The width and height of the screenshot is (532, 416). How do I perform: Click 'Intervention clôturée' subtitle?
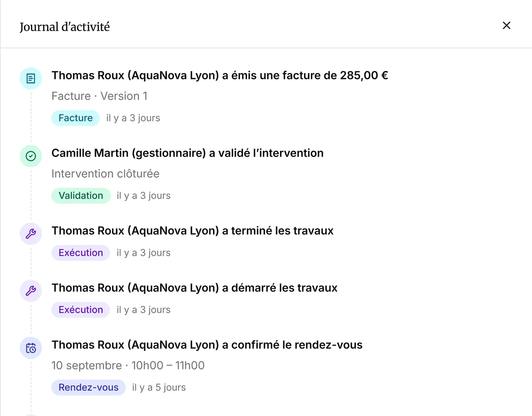(106, 174)
